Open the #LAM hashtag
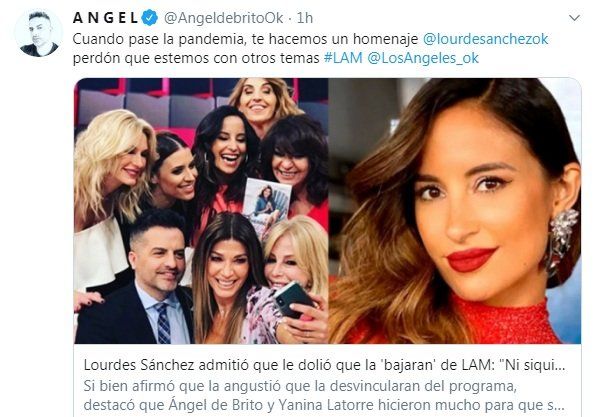Viewport: 597px width, 417px height. click(x=343, y=58)
